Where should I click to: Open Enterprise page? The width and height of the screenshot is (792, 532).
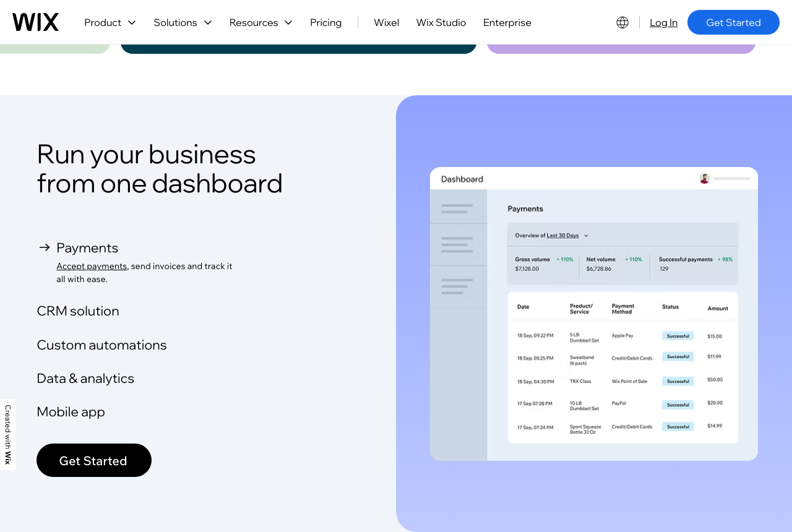507,22
